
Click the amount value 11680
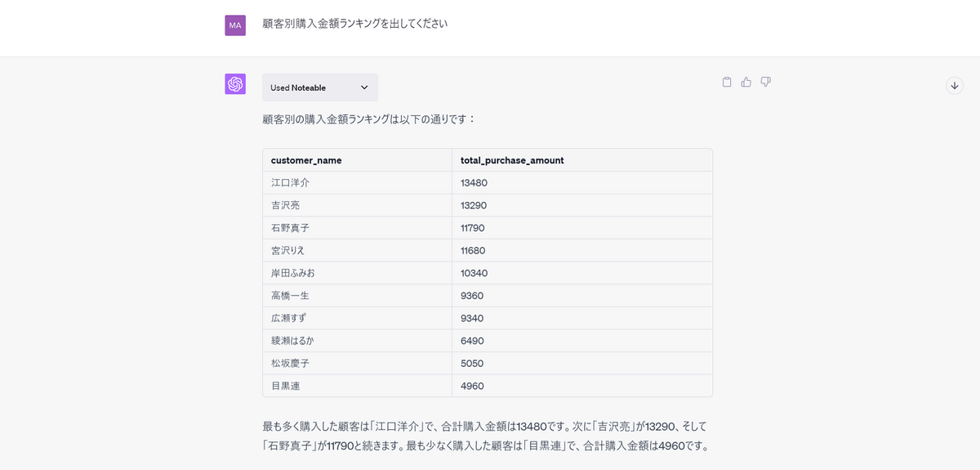pos(474,250)
